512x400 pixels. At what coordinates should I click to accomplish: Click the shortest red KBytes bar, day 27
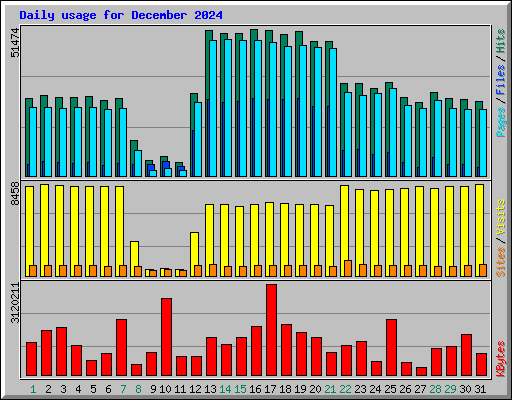pyautogui.click(x=421, y=372)
